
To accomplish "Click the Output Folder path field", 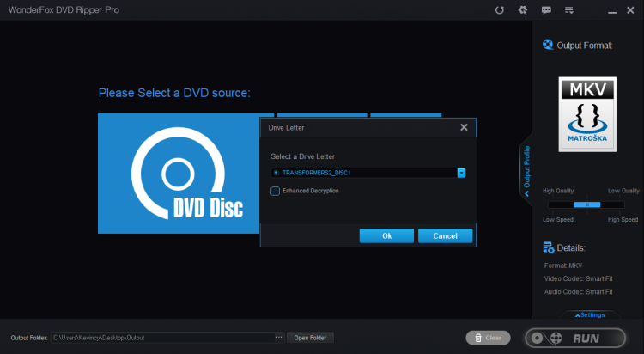I will pos(161,338).
